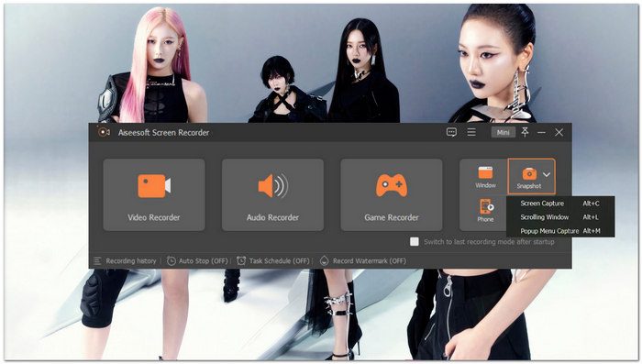Open the hamburger menu icon
This screenshot has width=642, height=364.
point(471,132)
